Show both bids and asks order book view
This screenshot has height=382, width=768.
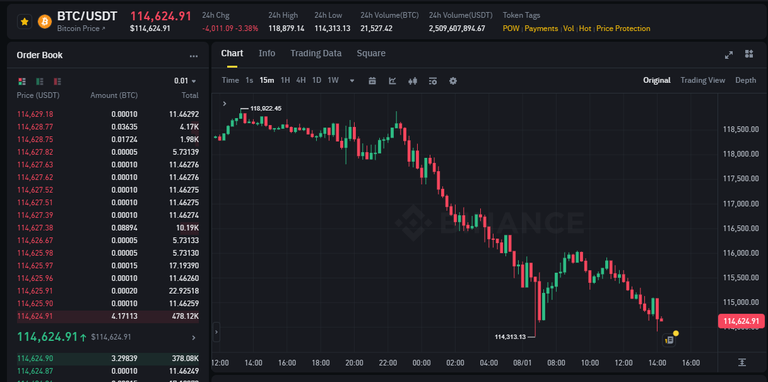click(22, 81)
